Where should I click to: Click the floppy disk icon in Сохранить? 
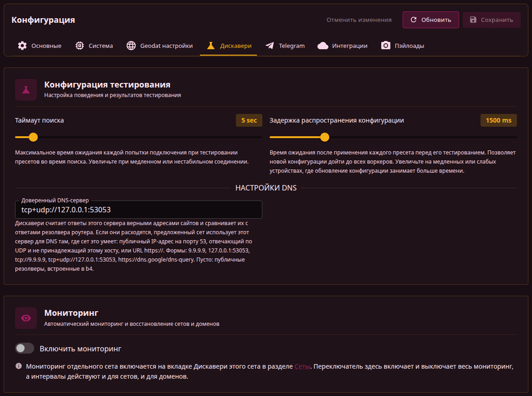tap(473, 20)
